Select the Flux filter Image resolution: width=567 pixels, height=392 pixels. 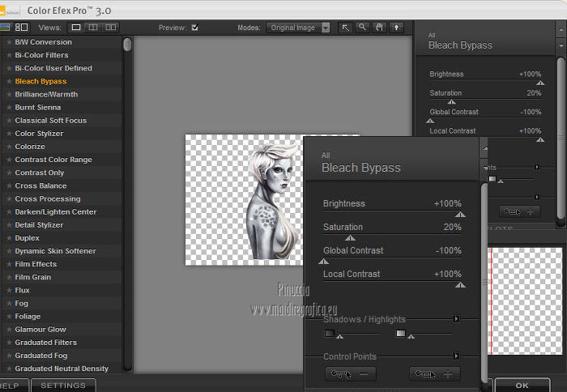click(22, 290)
